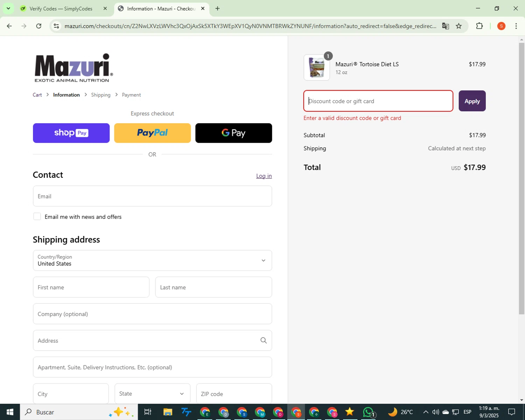
Task: Pay with PayPal express checkout
Action: click(152, 133)
